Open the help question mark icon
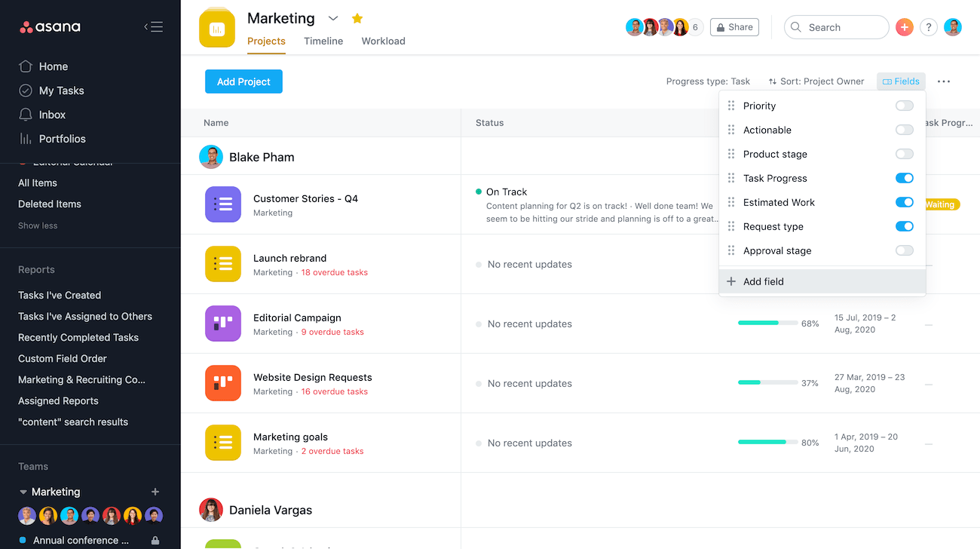The height and width of the screenshot is (549, 980). point(929,27)
